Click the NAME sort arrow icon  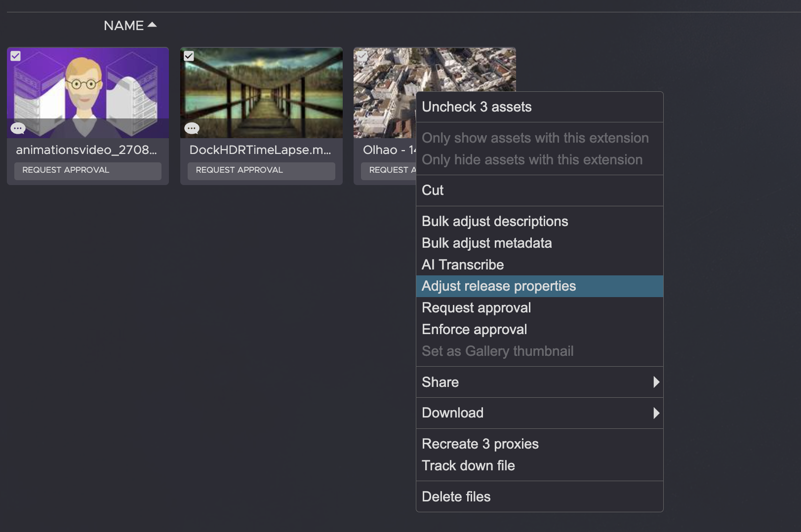[152, 25]
